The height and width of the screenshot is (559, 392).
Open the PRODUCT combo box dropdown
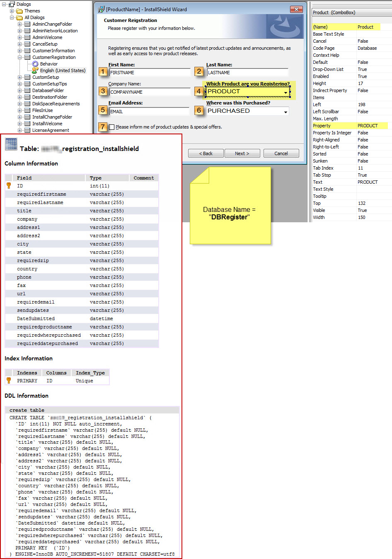point(286,92)
